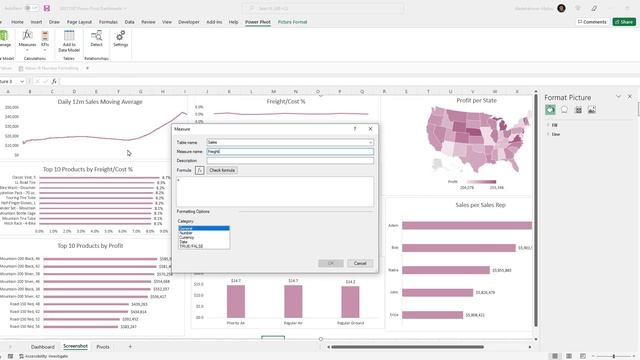Click the Manage data model icon
This screenshot has width=640, height=360.
3,36
